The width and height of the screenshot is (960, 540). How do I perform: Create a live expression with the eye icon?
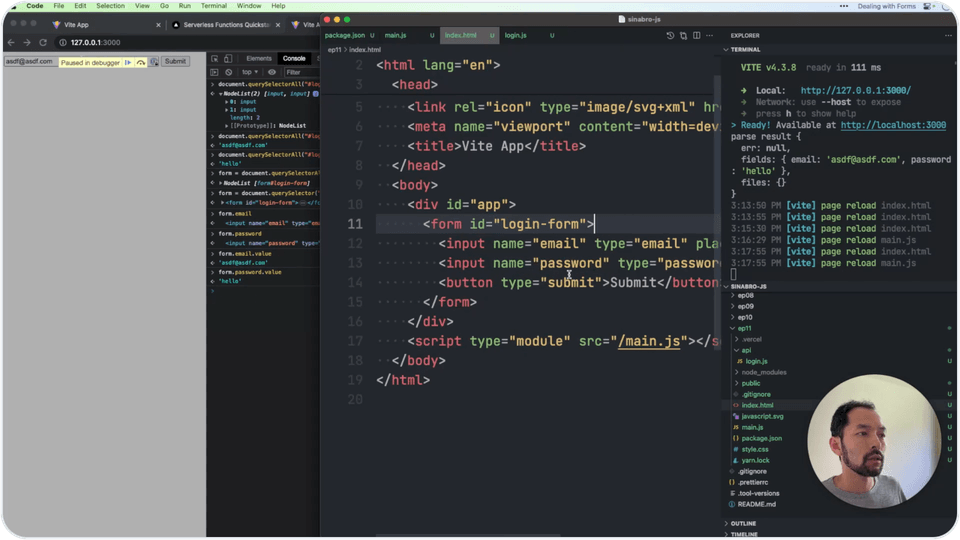[x=272, y=72]
